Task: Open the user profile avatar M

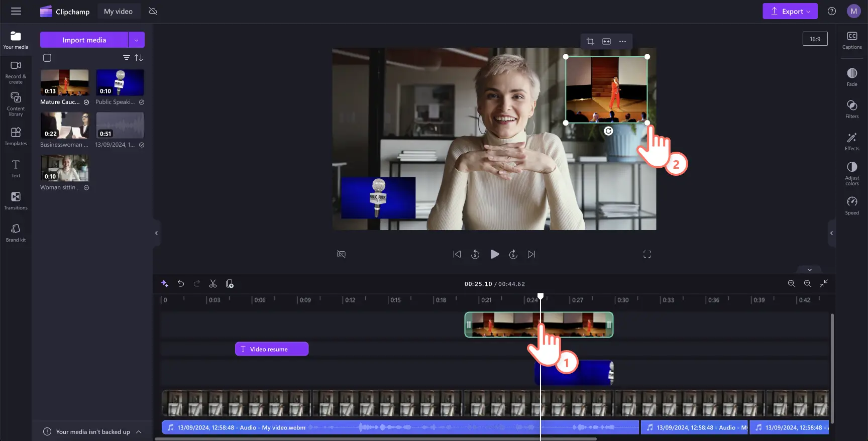Action: coord(854,11)
